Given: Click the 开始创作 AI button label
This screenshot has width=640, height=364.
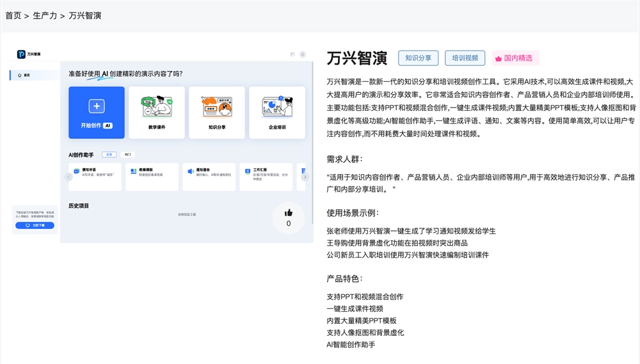Looking at the screenshot, I should point(97,125).
